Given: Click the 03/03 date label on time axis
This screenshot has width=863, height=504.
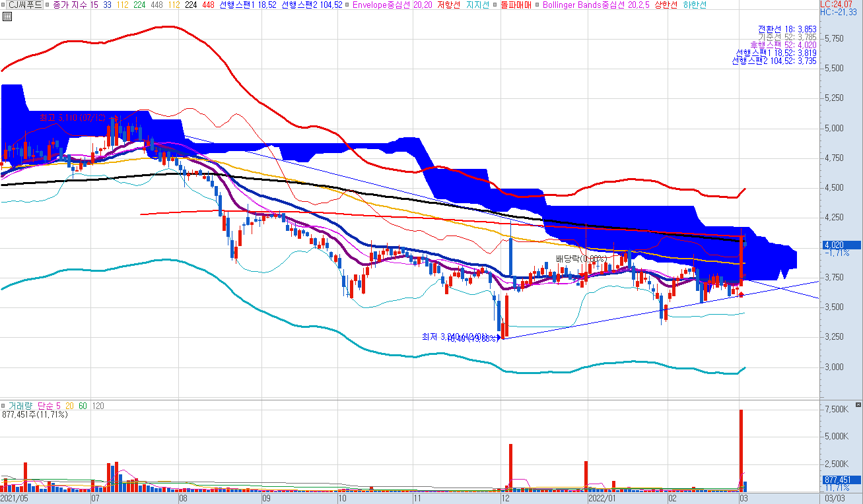Looking at the screenshot, I should 836,499.
